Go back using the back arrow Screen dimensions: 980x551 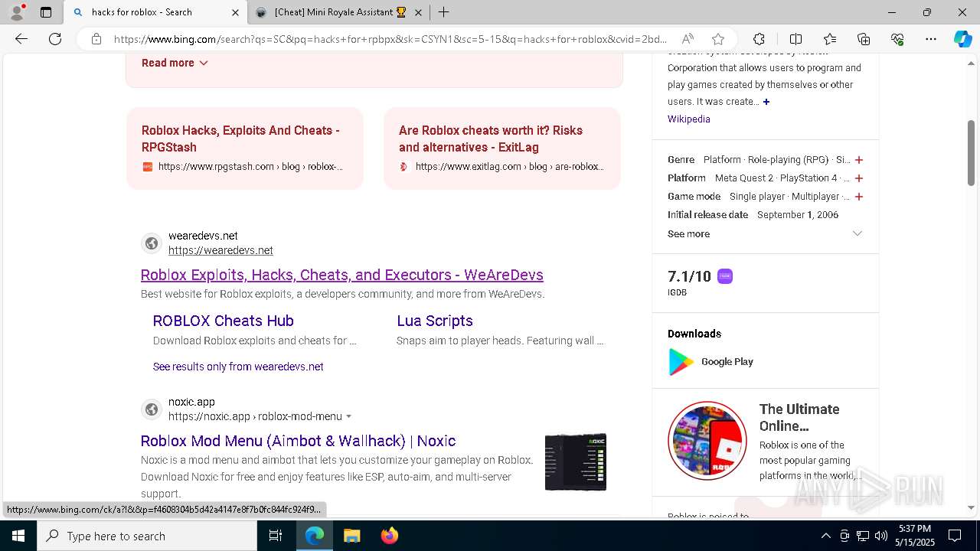21,39
